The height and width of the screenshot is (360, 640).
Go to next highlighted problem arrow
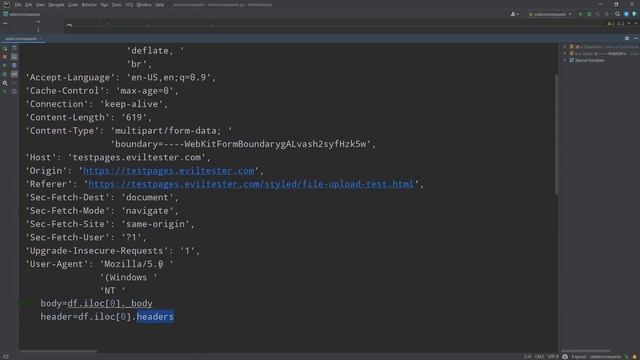click(x=635, y=24)
